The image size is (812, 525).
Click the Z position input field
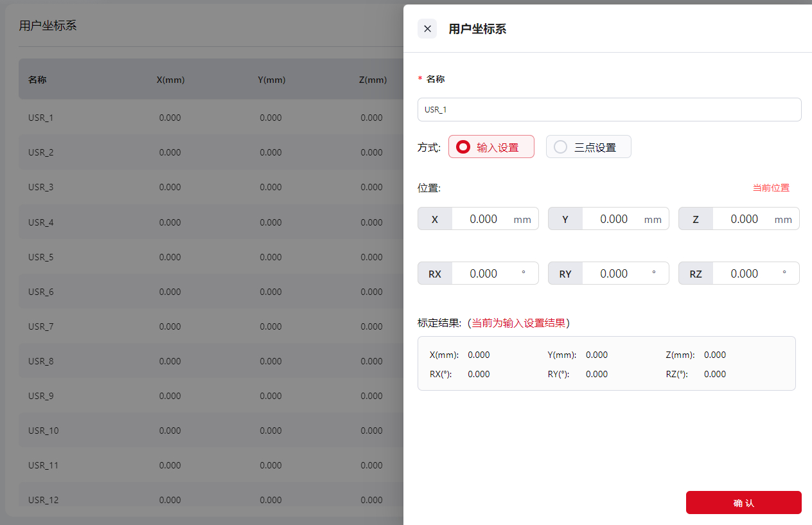click(x=744, y=219)
